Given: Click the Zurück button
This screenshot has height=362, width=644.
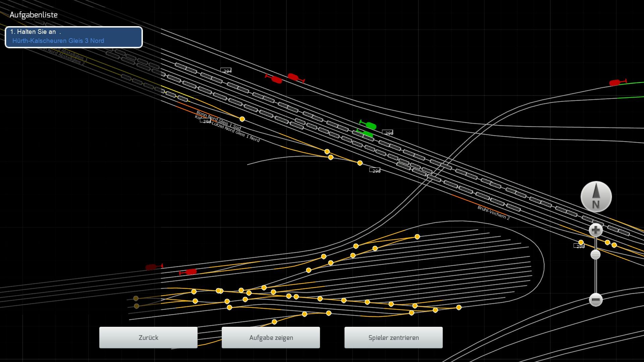Looking at the screenshot, I should tap(148, 338).
